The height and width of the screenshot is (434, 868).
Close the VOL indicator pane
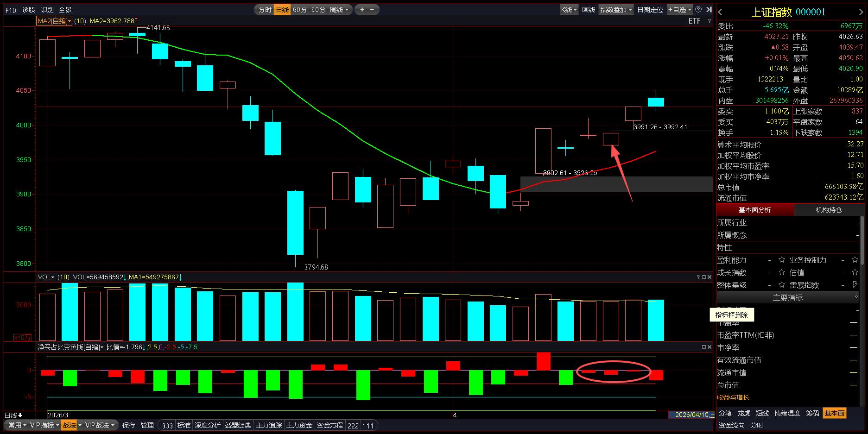tap(710, 277)
